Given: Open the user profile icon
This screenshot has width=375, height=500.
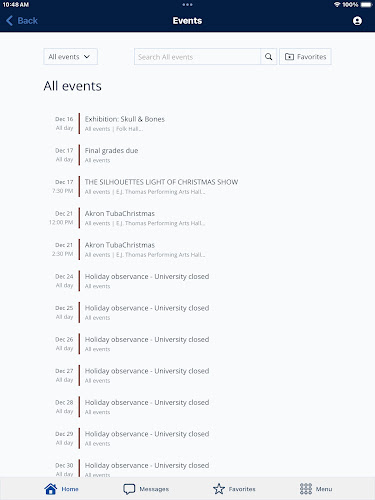Looking at the screenshot, I should [357, 21].
